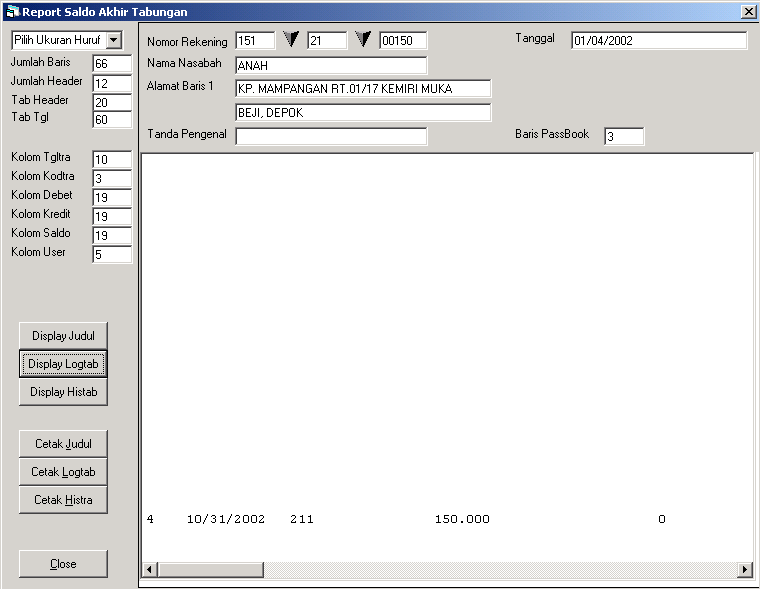Click the application icon in the title bar
Screen dimensions: 760x589
pyautogui.click(x=13, y=11)
